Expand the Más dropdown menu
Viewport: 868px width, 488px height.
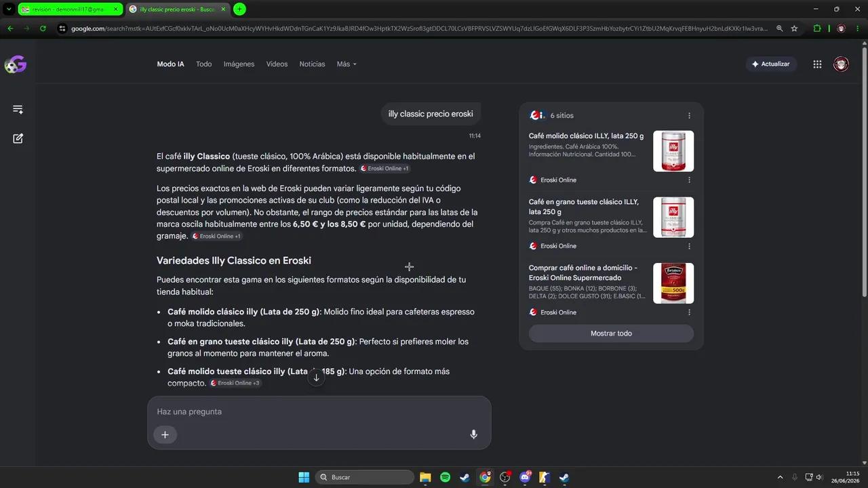click(x=347, y=64)
